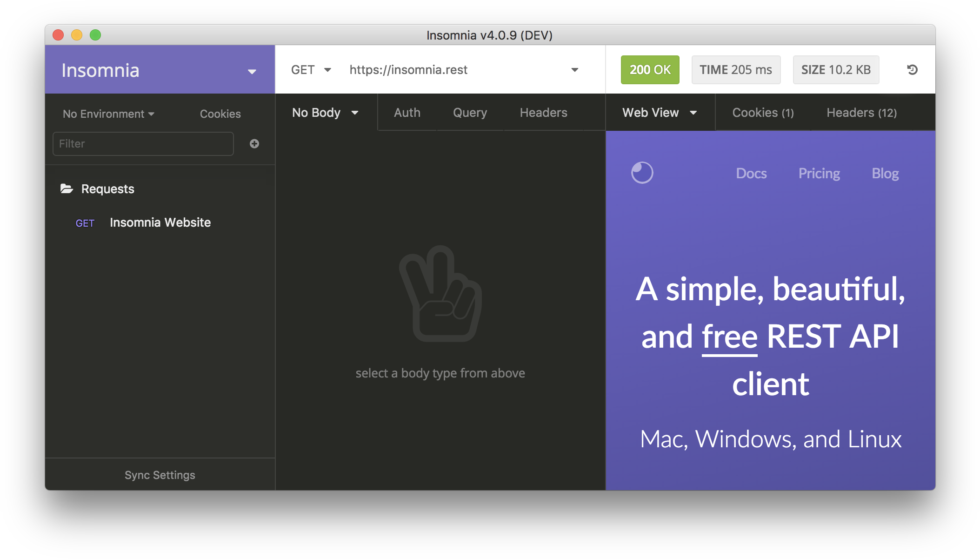Click the plus icon to add request
The width and height of the screenshot is (980, 559).
coord(254,144)
